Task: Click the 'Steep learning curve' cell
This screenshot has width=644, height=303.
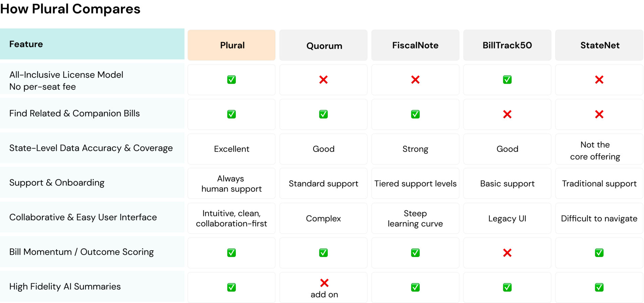Action: click(x=415, y=218)
